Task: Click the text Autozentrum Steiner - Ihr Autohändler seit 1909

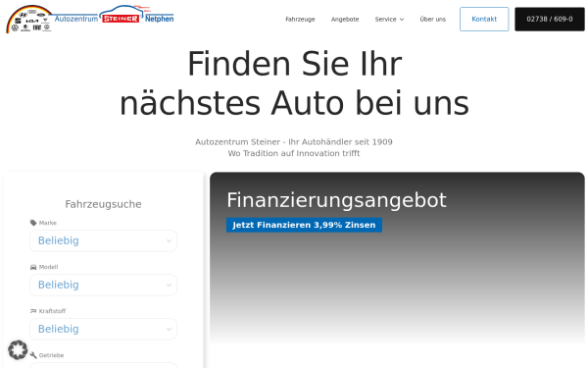Action: pos(294,142)
